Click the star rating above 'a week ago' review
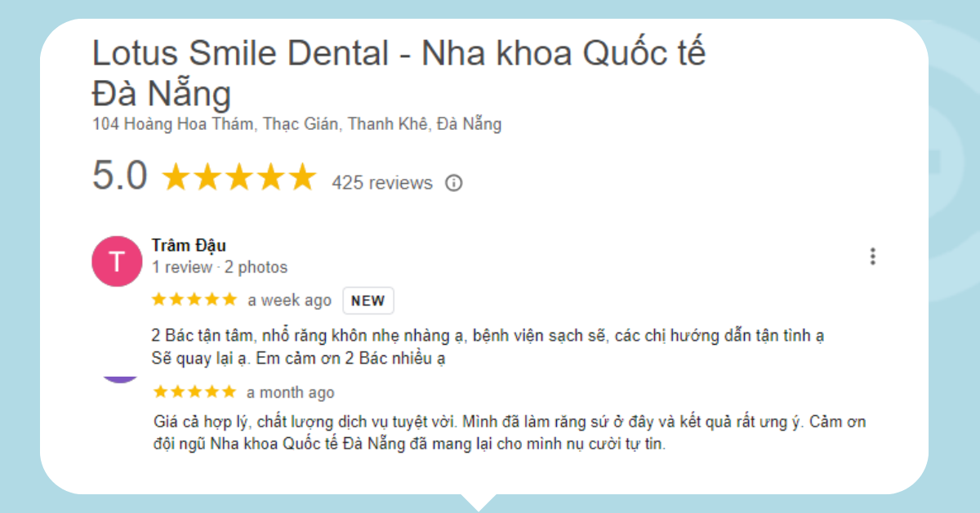The height and width of the screenshot is (513, 980). coord(194,300)
